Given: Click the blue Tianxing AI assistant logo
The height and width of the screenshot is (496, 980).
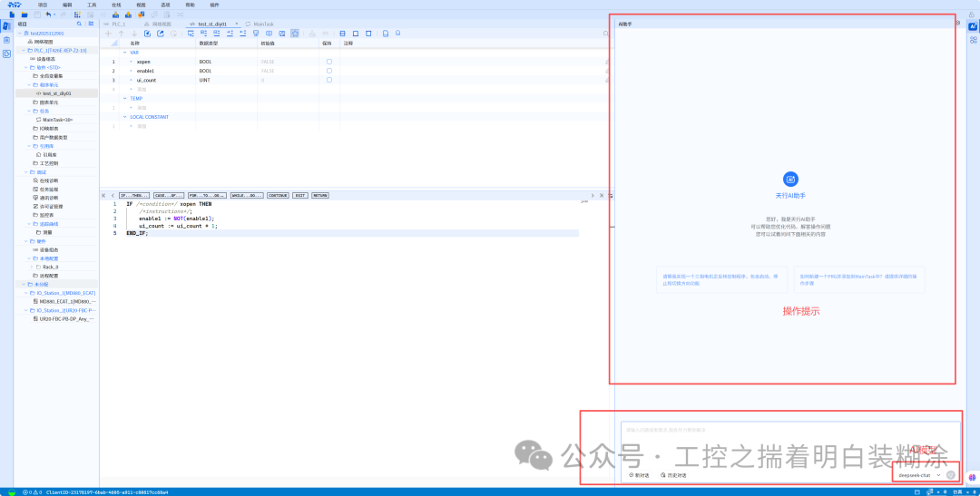Looking at the screenshot, I should [x=790, y=180].
